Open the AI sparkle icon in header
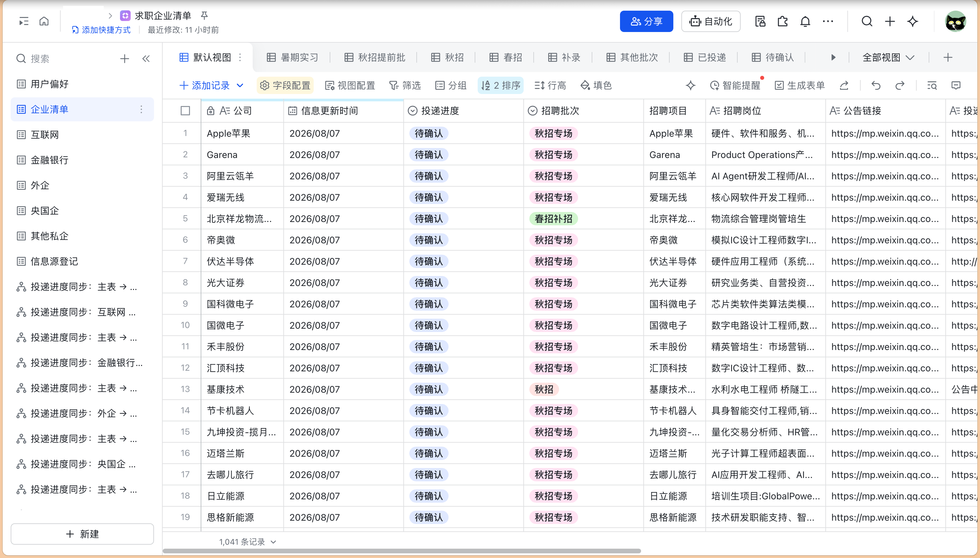980x558 pixels. click(913, 21)
